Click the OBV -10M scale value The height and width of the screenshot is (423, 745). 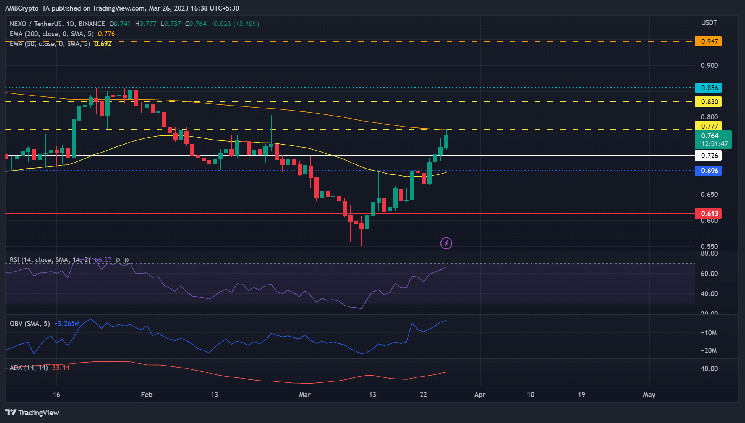[x=708, y=333]
